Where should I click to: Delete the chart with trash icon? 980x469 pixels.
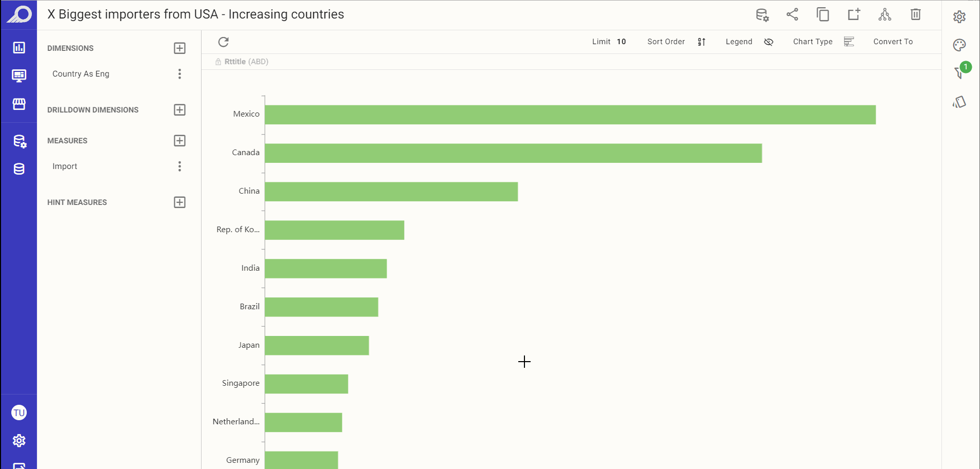pos(916,14)
